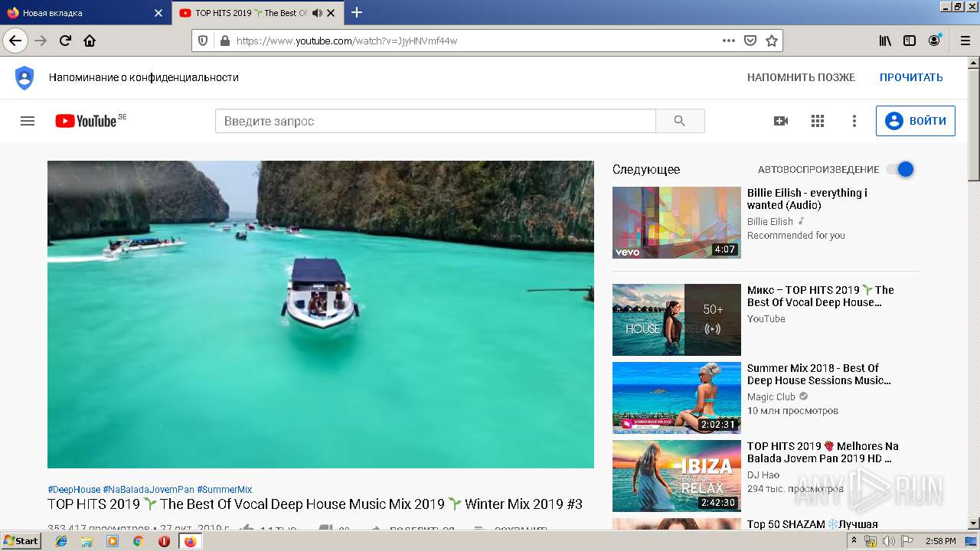Open Firefox account icon in toolbar

pos(934,41)
